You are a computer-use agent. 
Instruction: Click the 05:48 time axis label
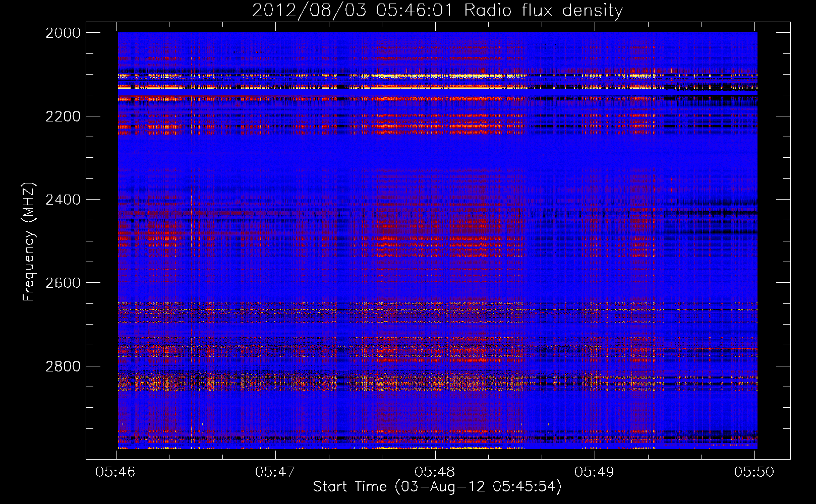(x=435, y=472)
